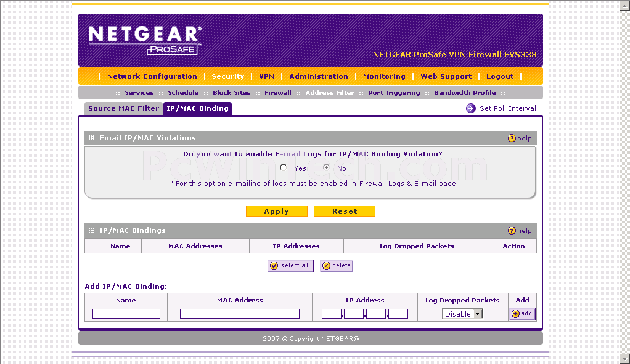Open the Log Dropped Packets Disable dropdown
This screenshot has width=630, height=364.
pyautogui.click(x=462, y=314)
